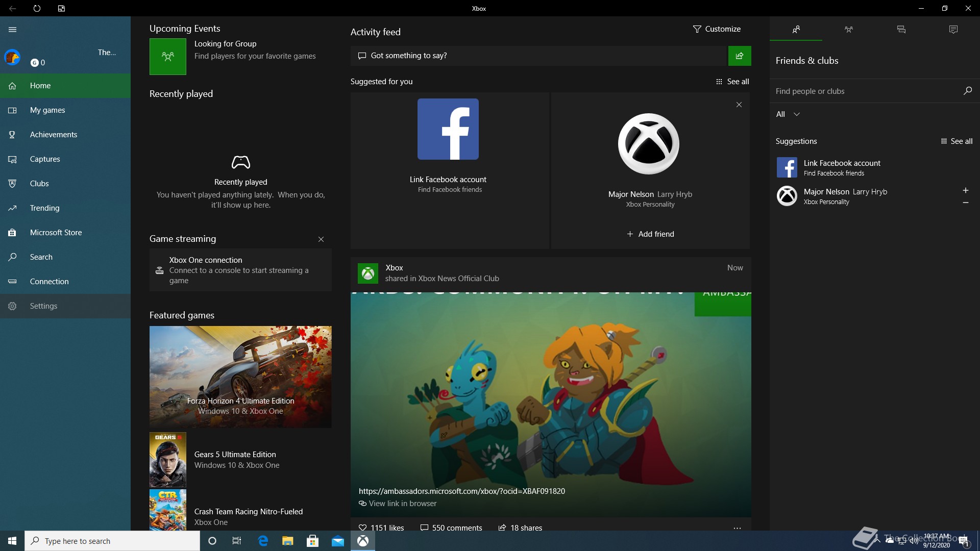Click View link in browser
This screenshot has width=980, height=551.
(x=398, y=504)
